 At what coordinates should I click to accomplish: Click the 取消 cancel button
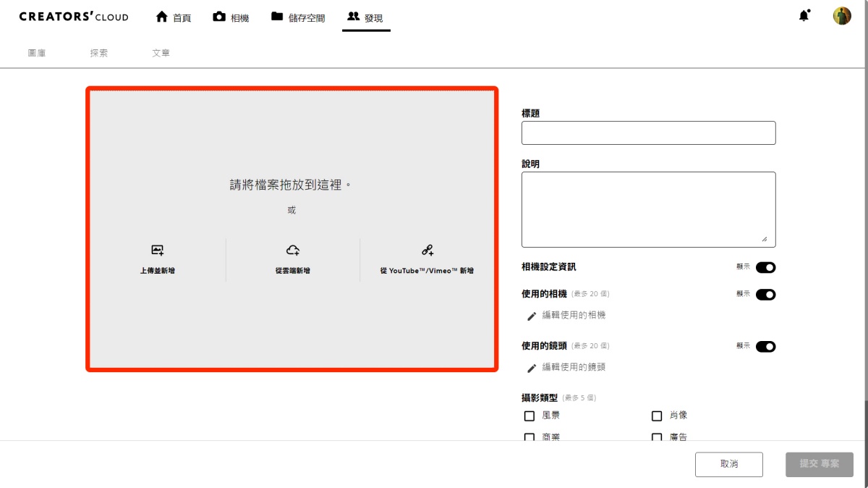coord(728,464)
